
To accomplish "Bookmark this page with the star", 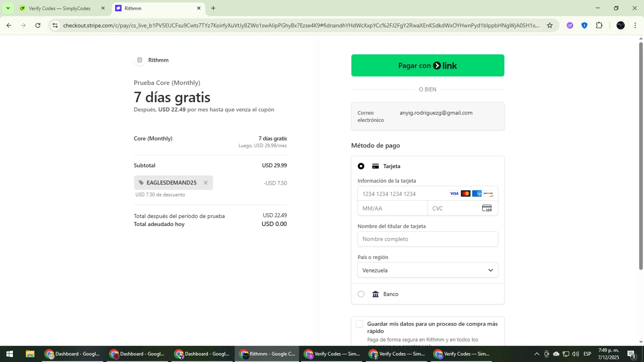I will (x=550, y=25).
